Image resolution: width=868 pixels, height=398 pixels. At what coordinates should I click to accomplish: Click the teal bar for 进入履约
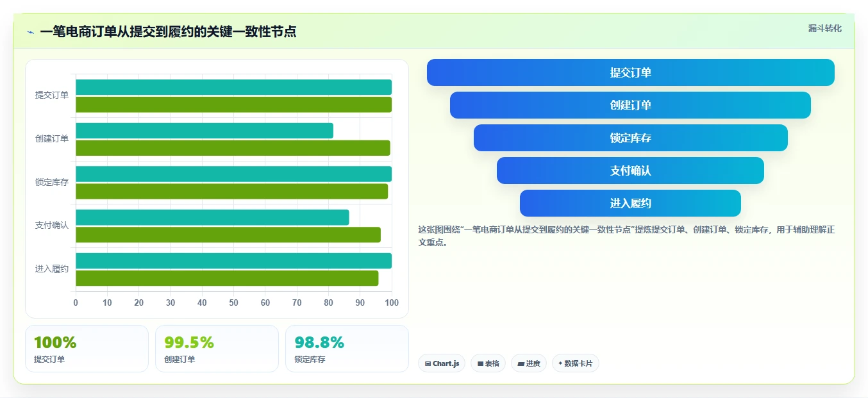233,261
